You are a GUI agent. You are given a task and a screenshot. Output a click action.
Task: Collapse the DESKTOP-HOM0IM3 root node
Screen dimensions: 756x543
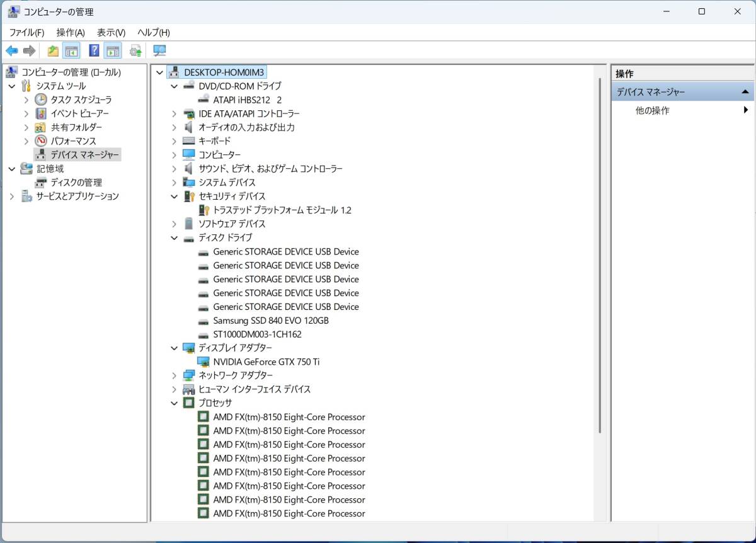(159, 72)
